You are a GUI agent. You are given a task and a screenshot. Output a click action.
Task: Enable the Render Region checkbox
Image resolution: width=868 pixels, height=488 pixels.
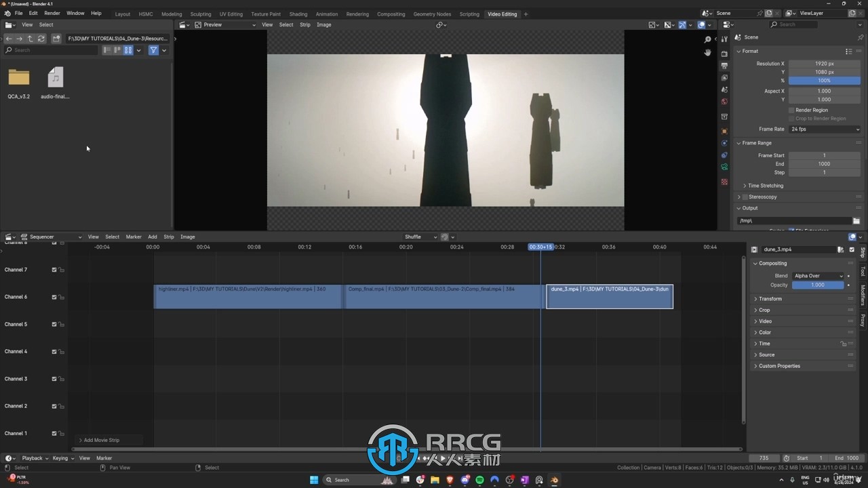(791, 110)
